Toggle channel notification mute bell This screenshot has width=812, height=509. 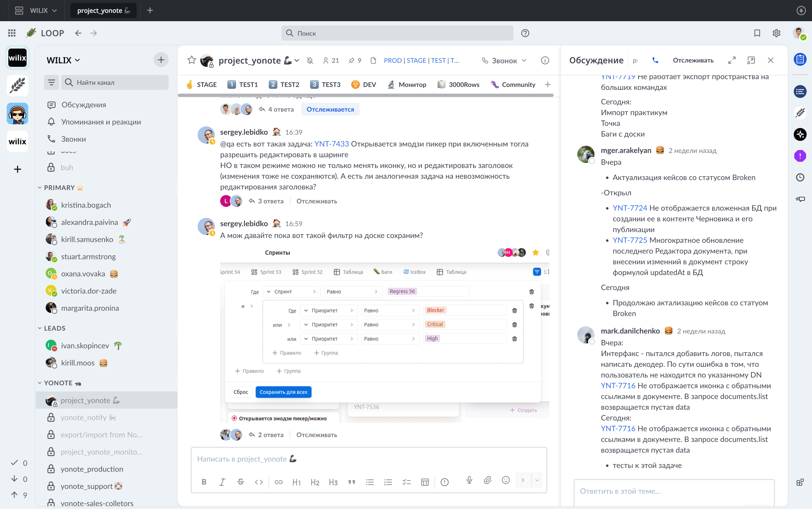[310, 61]
